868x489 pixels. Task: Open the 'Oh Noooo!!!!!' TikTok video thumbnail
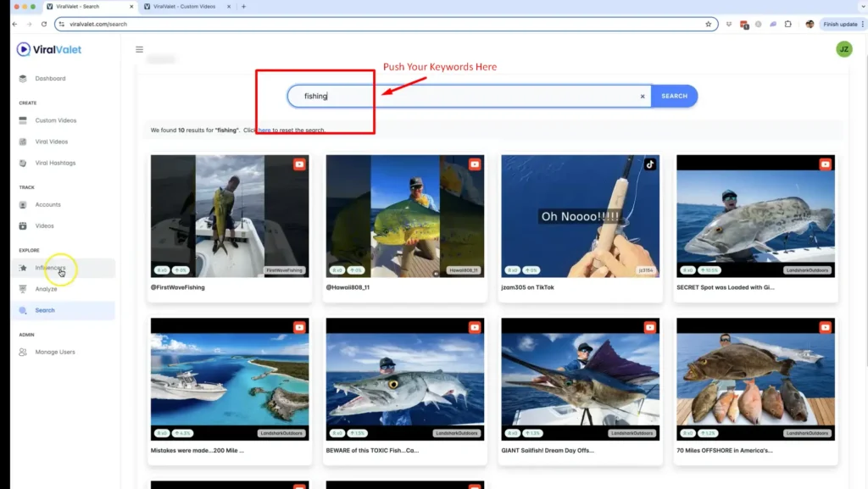(581, 216)
